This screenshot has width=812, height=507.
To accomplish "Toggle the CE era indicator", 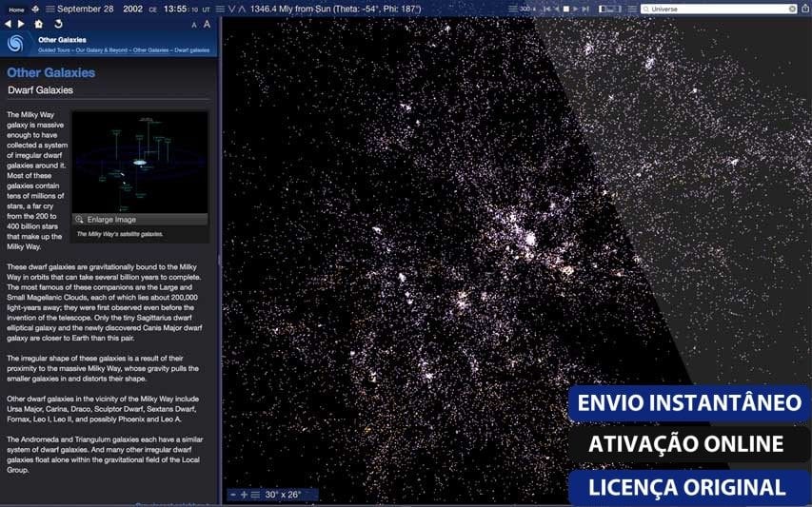I will coord(152,10).
